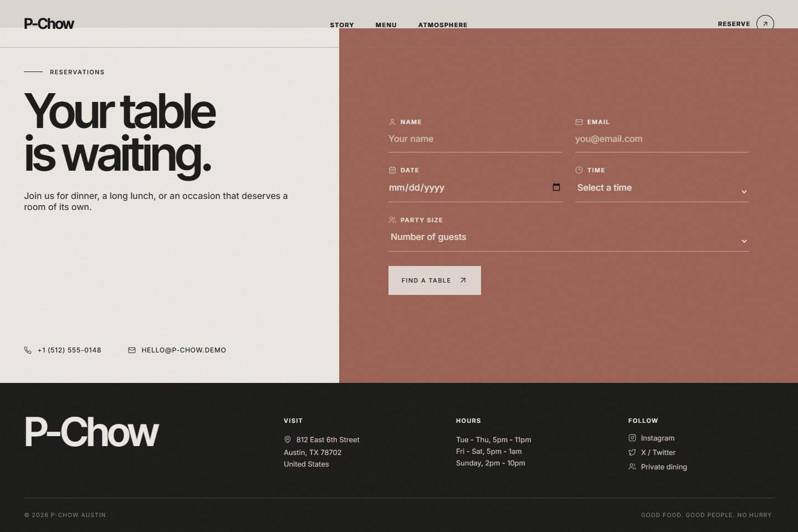Go to Atmosphere section
798x532 pixels.
(x=443, y=25)
